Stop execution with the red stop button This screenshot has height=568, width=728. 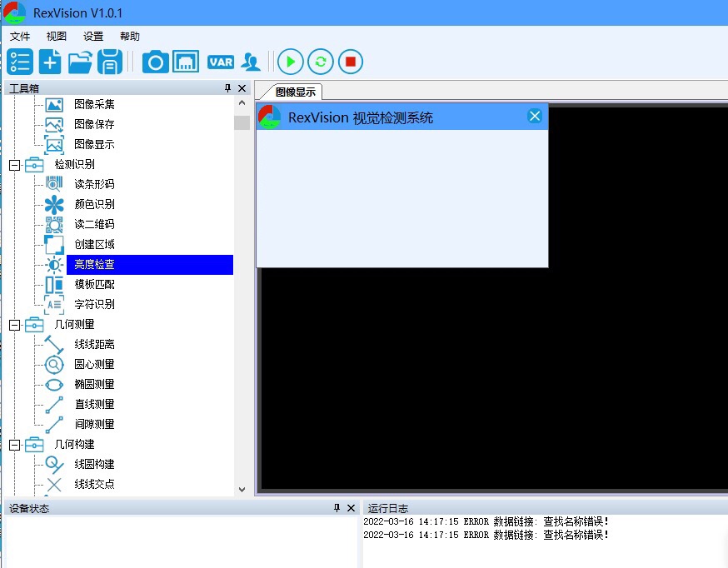pos(351,62)
